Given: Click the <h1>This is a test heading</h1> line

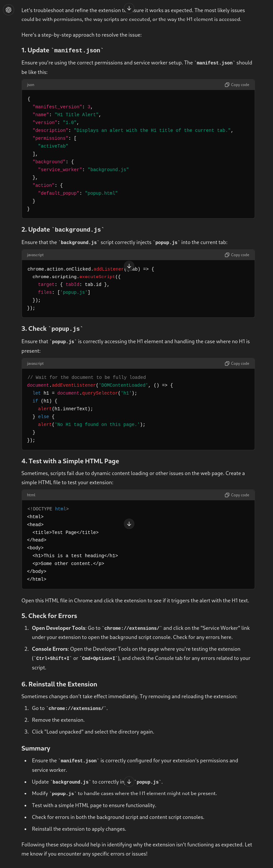Looking at the screenshot, I should (75, 556).
